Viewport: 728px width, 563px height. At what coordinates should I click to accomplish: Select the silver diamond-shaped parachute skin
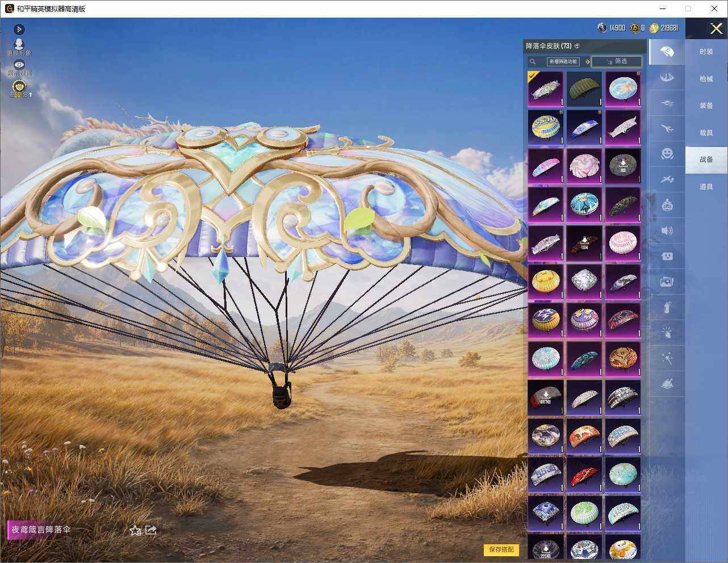click(x=584, y=282)
